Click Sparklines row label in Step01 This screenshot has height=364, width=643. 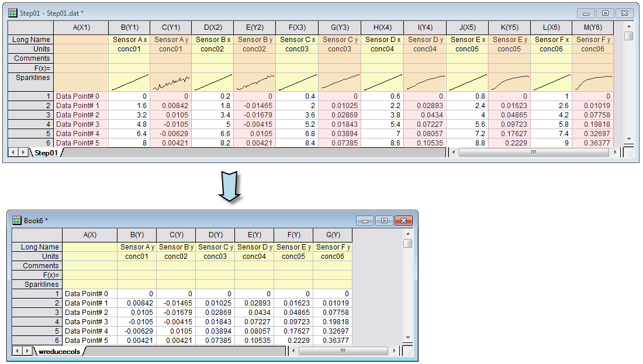click(31, 82)
